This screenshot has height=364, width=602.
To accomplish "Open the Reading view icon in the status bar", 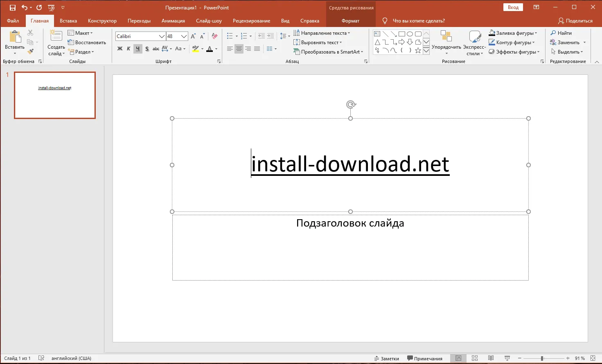I will coord(491,358).
